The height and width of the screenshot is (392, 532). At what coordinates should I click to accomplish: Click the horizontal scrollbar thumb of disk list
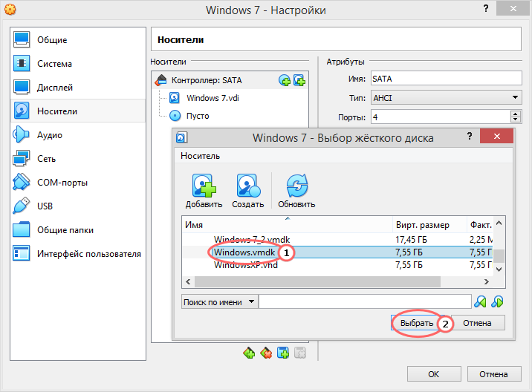pyautogui.click(x=317, y=282)
